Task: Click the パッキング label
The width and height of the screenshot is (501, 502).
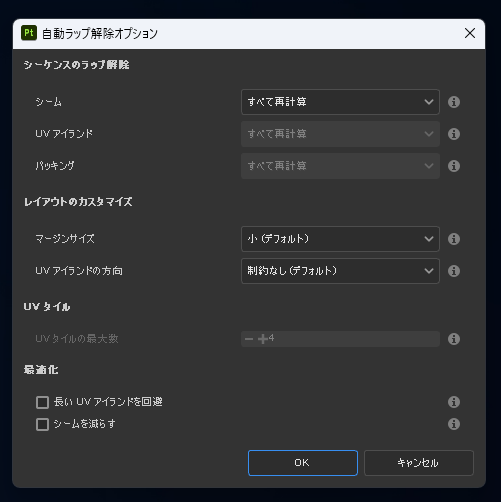Action: click(55, 166)
